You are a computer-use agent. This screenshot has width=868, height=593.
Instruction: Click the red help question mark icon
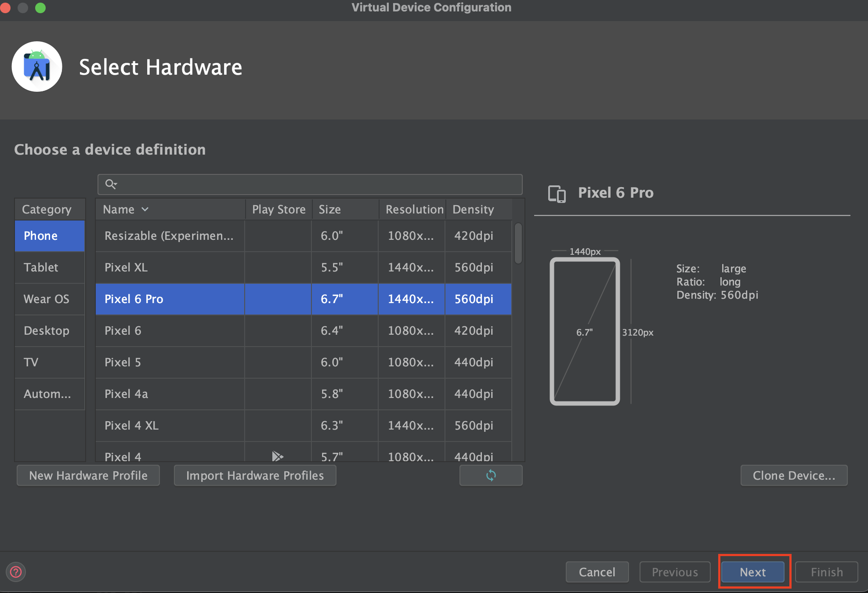click(16, 572)
